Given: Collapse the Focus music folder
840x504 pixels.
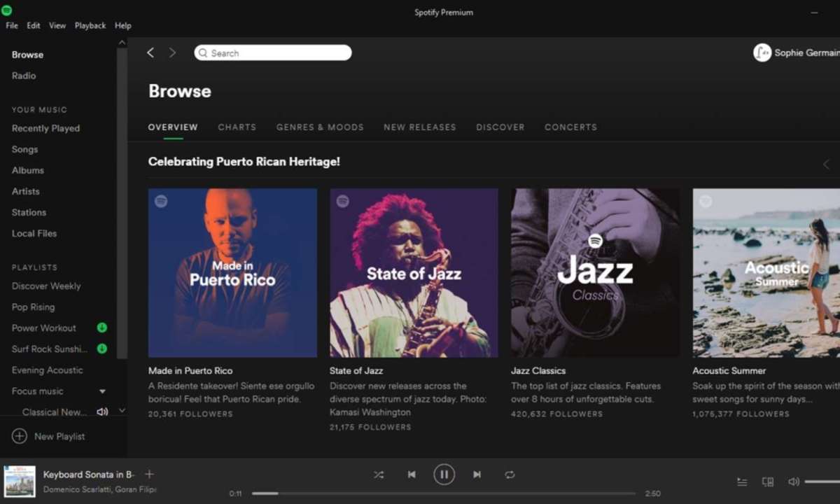Looking at the screenshot, I should 102,391.
